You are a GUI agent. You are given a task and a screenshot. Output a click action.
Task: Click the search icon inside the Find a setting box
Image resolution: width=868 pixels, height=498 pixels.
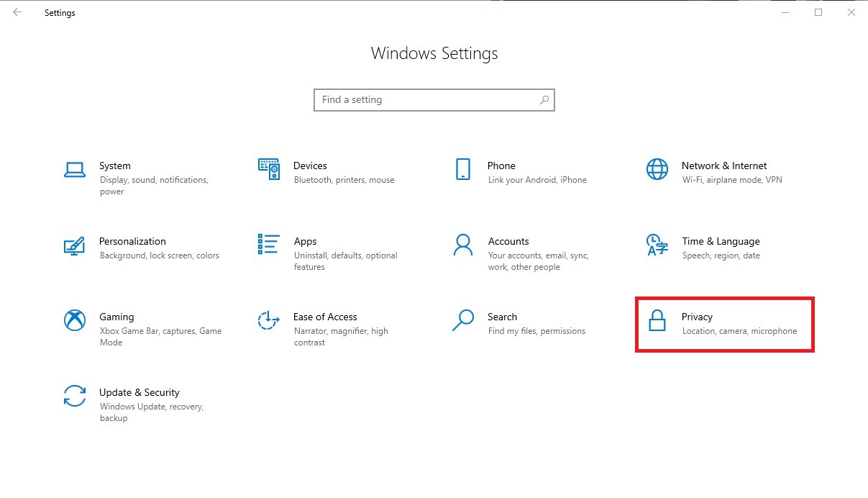click(x=544, y=99)
